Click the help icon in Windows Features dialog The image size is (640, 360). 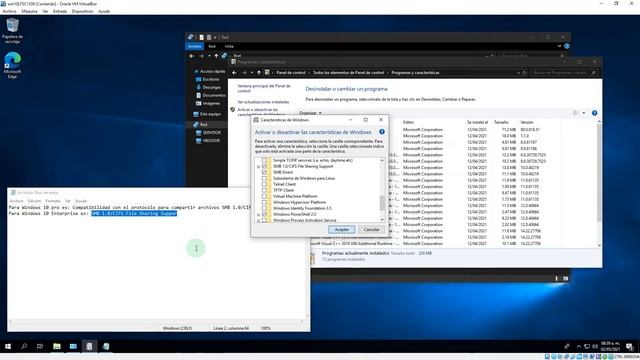coord(382,132)
